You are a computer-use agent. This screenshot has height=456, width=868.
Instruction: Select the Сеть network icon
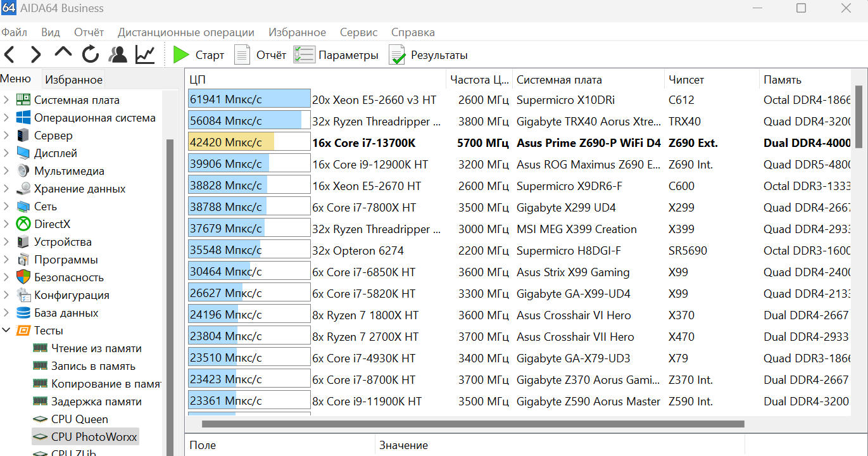(x=23, y=206)
